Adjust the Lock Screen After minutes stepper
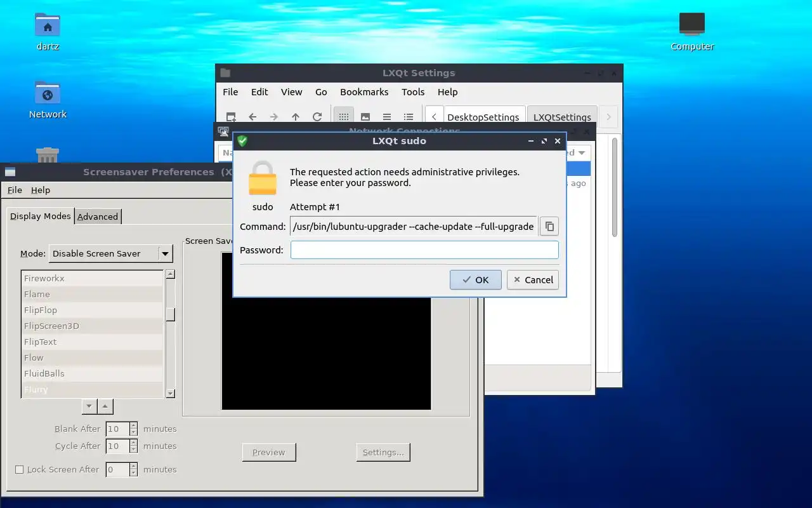Image resolution: width=812 pixels, height=508 pixels. coord(133,470)
